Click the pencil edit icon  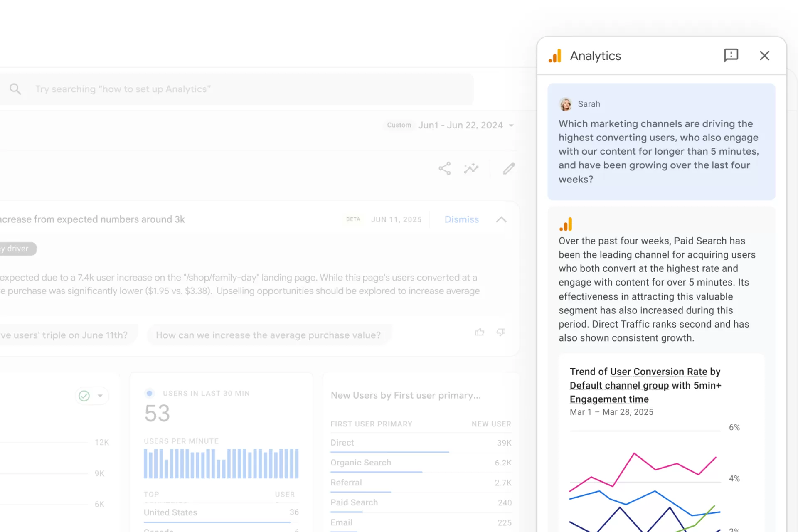point(509,168)
